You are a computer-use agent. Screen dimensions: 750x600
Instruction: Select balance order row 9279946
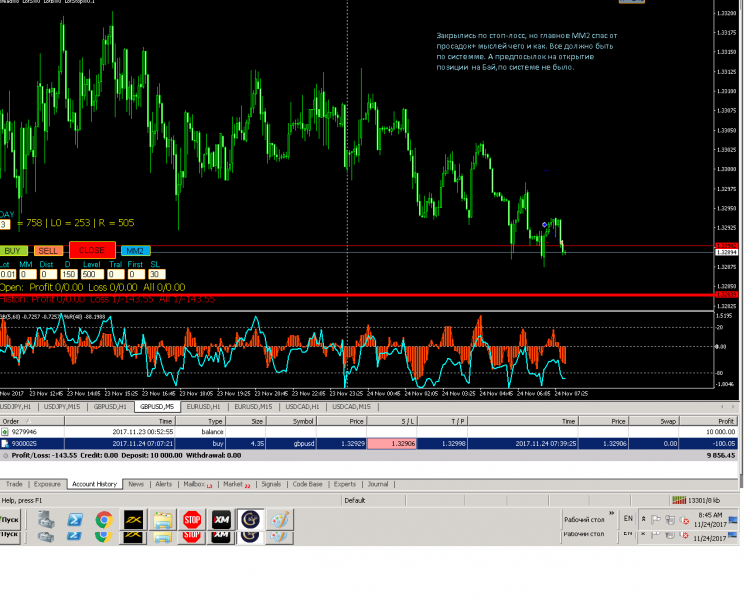[x=368, y=432]
